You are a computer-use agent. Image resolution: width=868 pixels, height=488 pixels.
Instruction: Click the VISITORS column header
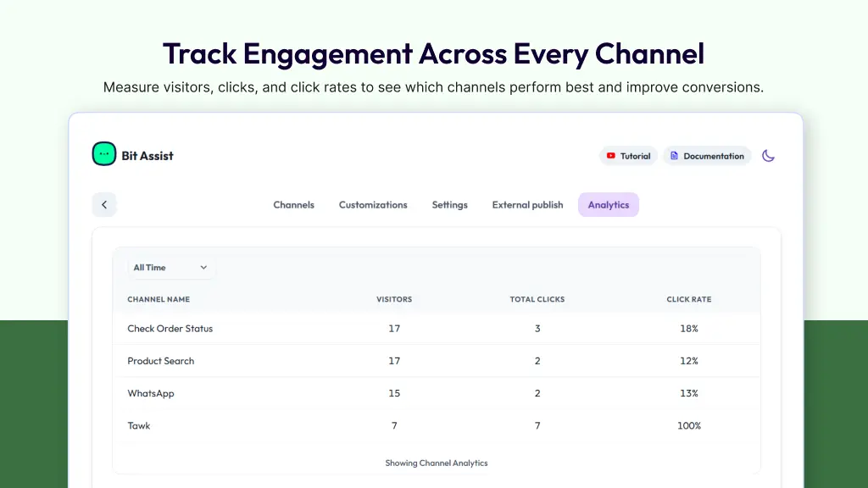pyautogui.click(x=394, y=299)
